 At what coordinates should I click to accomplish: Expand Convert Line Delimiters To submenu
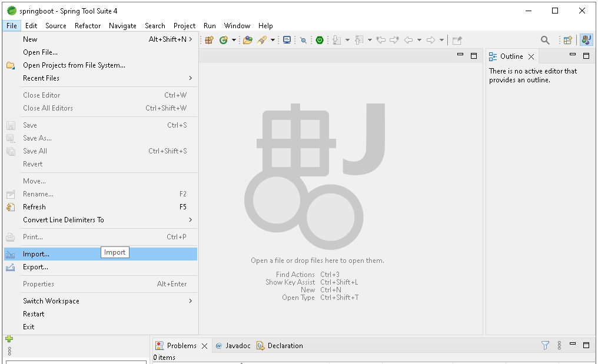coord(101,220)
